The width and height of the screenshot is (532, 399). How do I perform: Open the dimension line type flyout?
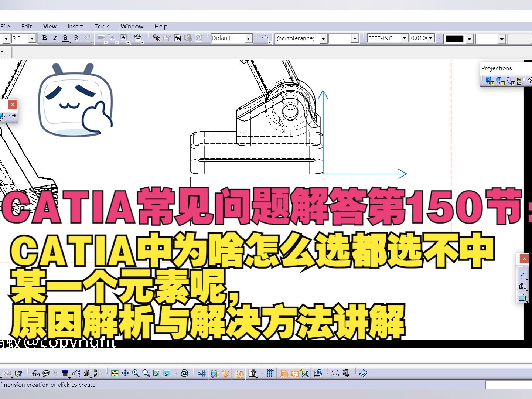[x=266, y=38]
